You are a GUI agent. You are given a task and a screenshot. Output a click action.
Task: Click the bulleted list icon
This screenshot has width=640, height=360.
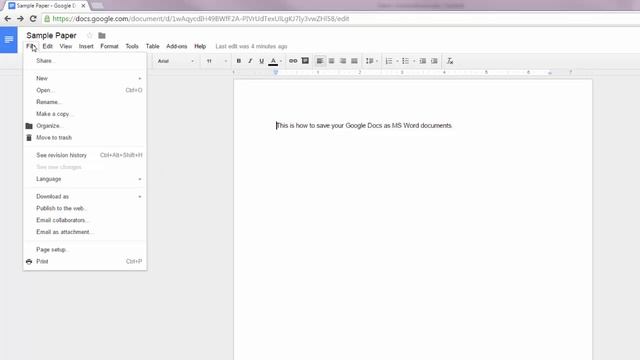point(405,61)
